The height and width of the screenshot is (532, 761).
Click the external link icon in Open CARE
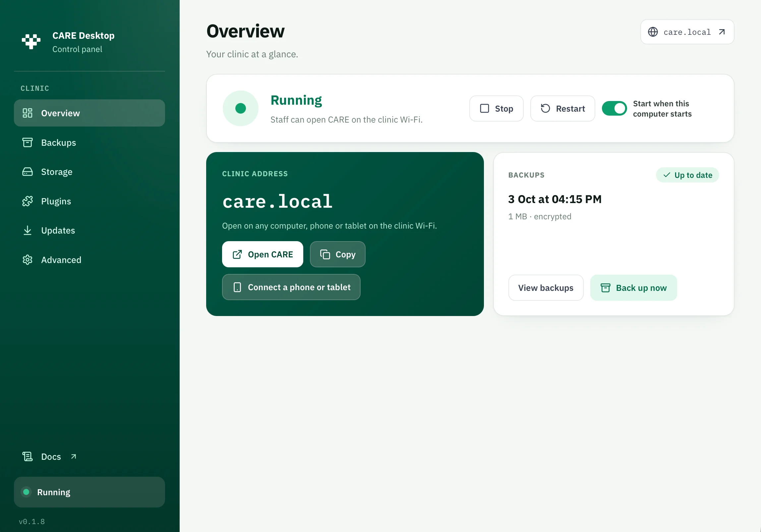[x=237, y=254]
